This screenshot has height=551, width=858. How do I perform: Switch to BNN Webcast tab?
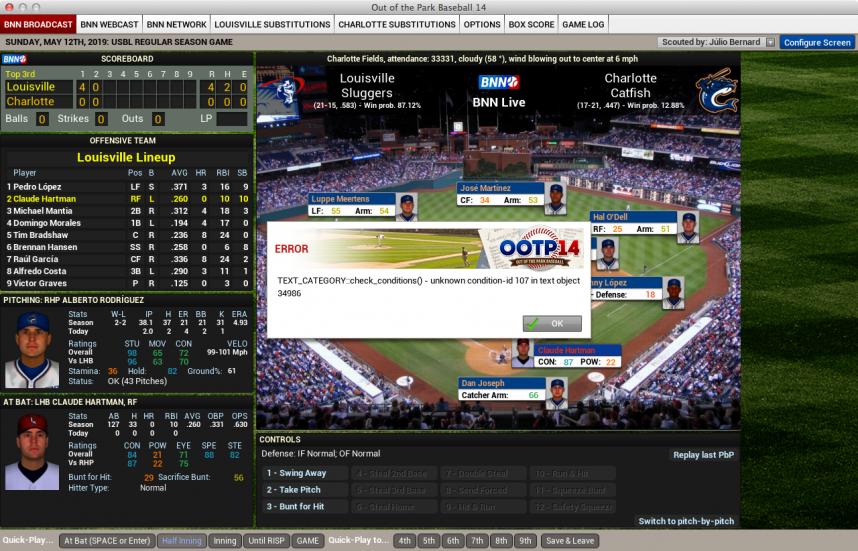(109, 25)
